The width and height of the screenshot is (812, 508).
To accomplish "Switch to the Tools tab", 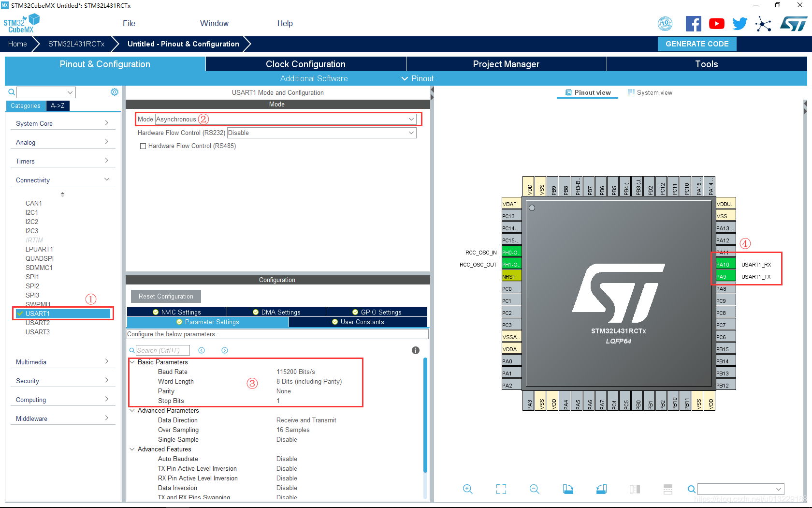I will click(707, 64).
